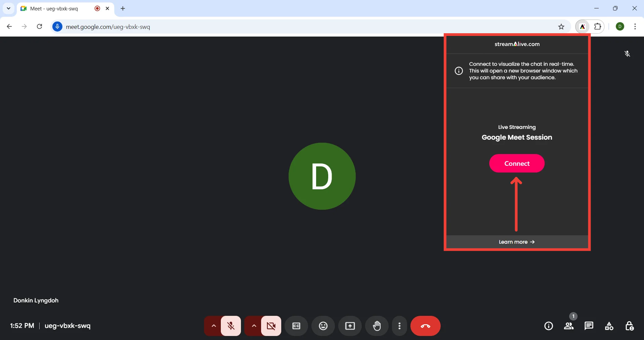This screenshot has width=644, height=340.
Task: Reload the Meet page
Action: [39, 27]
